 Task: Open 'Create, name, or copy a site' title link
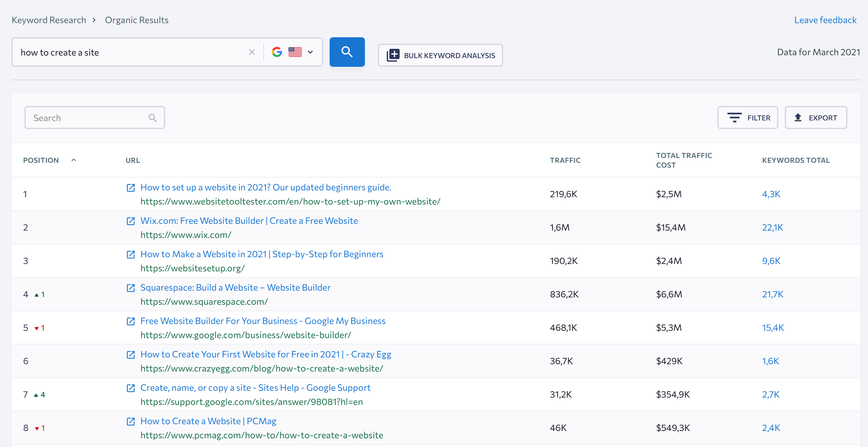pos(255,387)
